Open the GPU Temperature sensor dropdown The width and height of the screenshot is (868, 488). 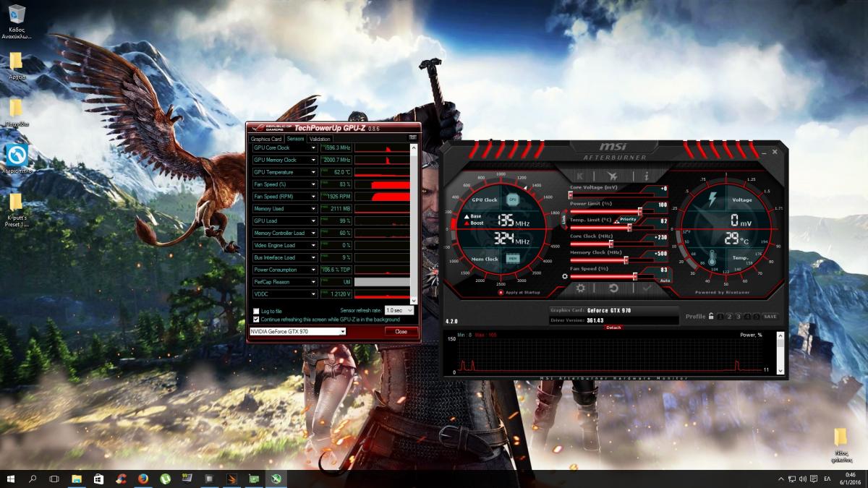click(313, 172)
